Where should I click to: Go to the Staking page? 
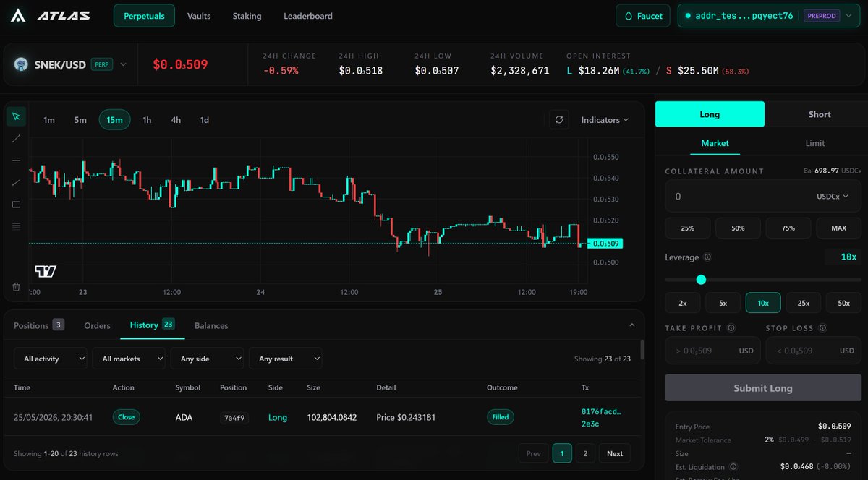click(x=247, y=16)
